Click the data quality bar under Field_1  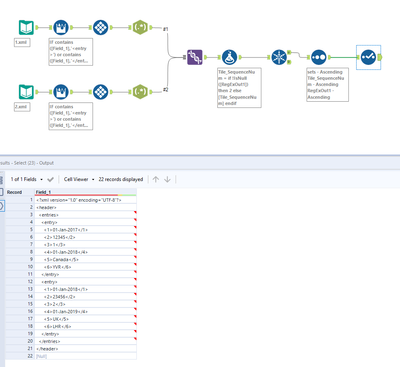(x=86, y=195)
